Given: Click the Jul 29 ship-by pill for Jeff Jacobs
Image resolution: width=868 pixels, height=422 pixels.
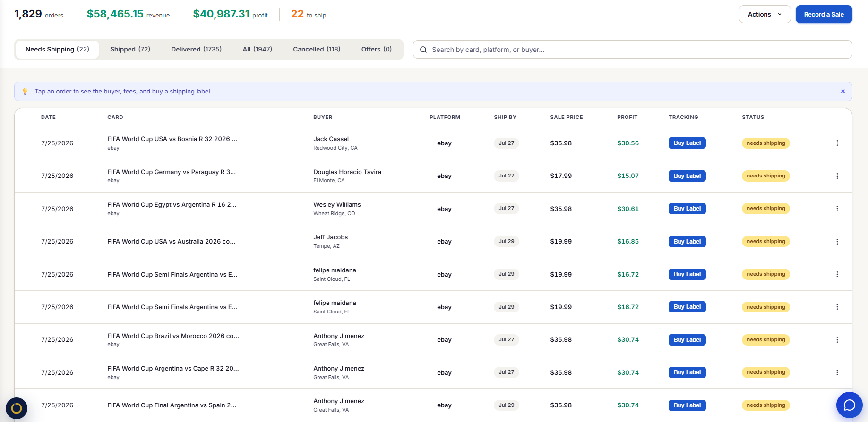Looking at the screenshot, I should coord(506,241).
